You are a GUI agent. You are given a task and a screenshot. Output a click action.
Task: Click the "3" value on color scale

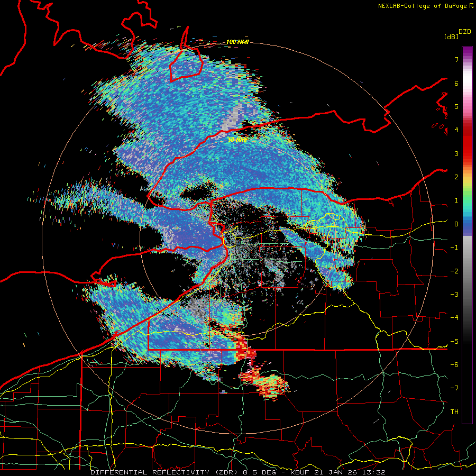(456, 153)
